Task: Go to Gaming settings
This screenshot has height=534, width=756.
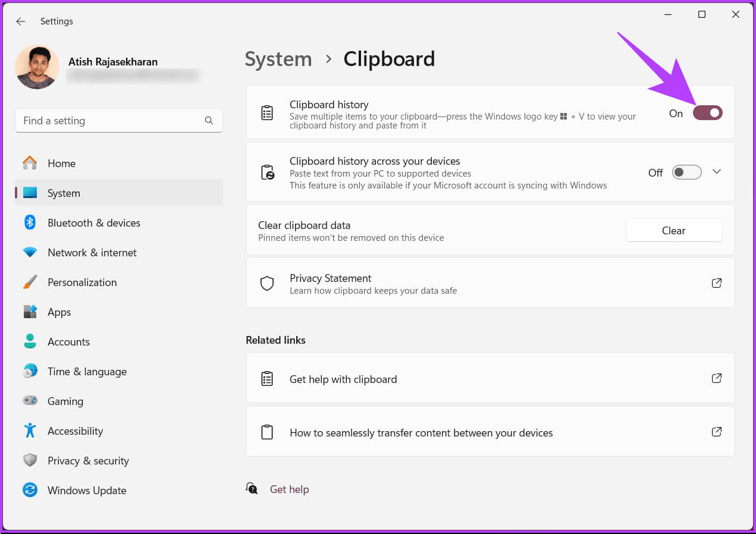Action: (x=119, y=401)
